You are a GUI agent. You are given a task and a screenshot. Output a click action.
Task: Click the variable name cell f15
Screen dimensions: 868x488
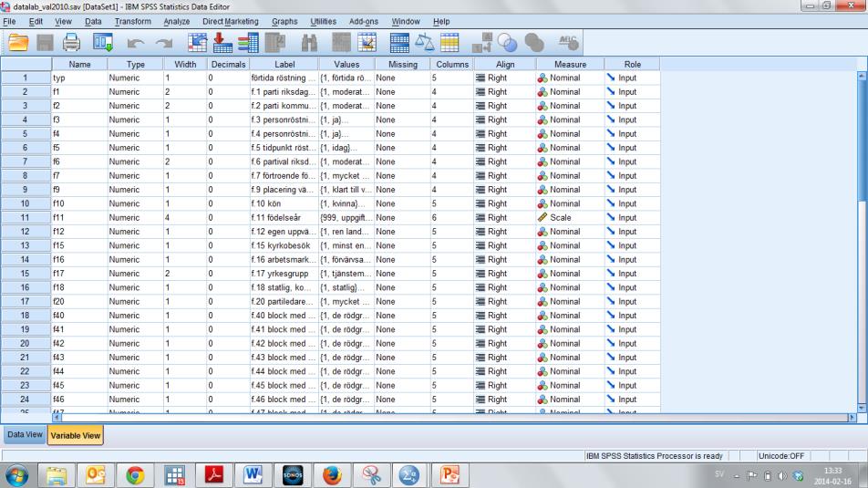tap(79, 245)
